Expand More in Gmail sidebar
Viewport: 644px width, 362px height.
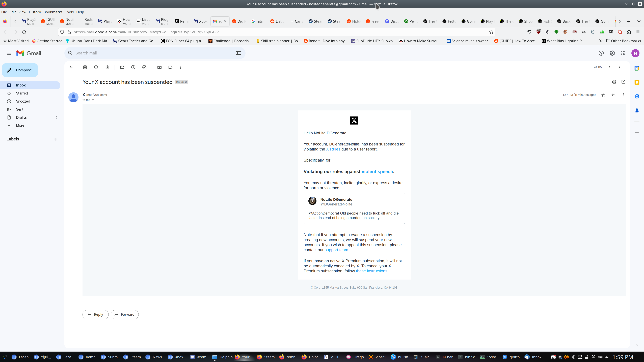20,125
